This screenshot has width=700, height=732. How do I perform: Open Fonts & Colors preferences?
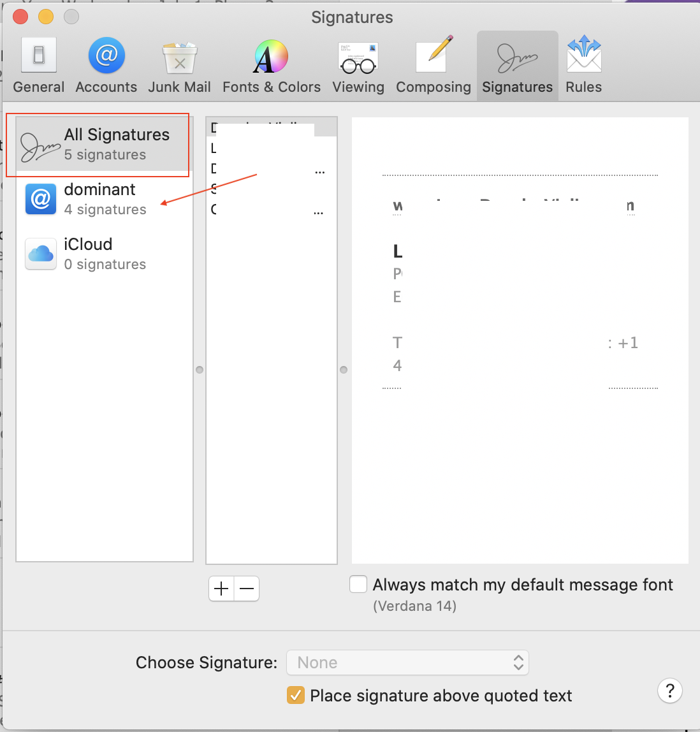click(271, 65)
